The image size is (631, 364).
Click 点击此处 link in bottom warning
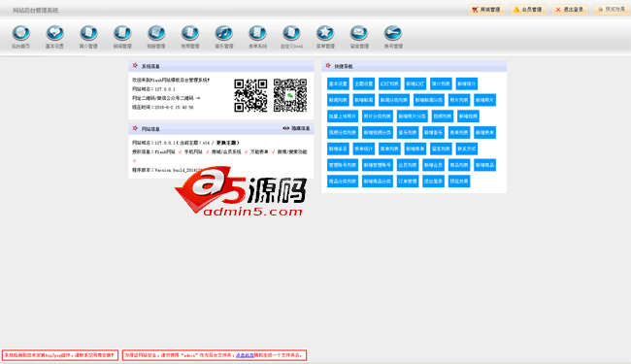[x=245, y=355]
